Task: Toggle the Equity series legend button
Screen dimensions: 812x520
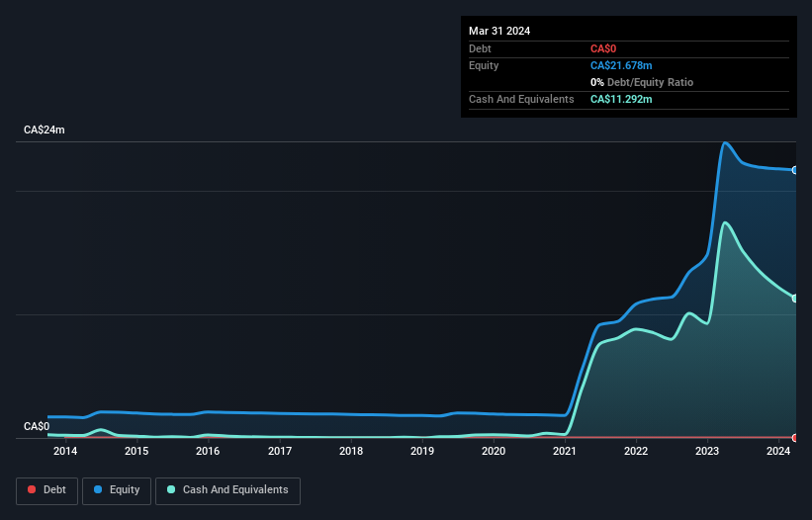Action: (117, 490)
